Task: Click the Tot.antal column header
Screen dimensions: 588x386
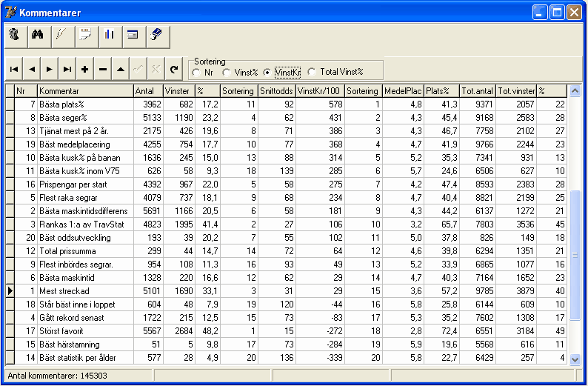Action: pos(478,91)
